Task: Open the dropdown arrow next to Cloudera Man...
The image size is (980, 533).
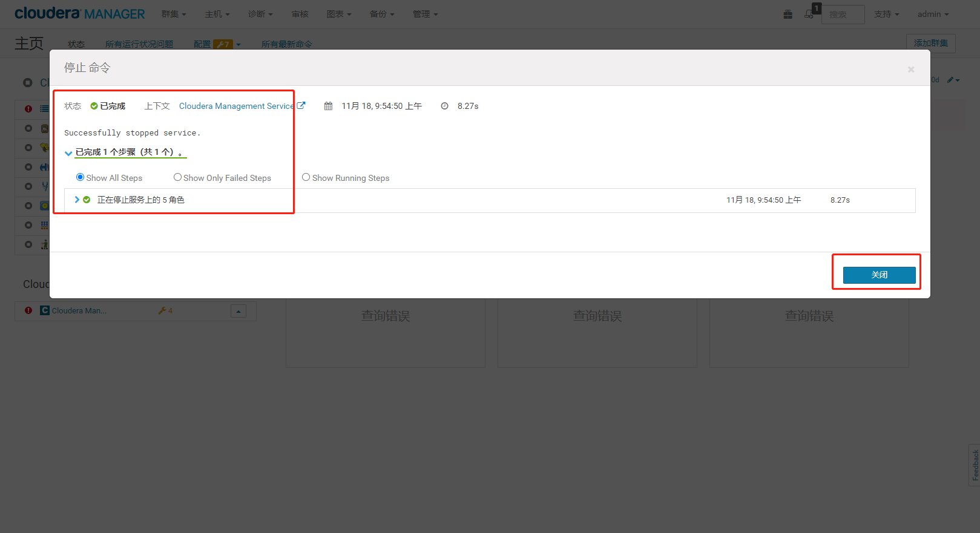Action: click(238, 311)
